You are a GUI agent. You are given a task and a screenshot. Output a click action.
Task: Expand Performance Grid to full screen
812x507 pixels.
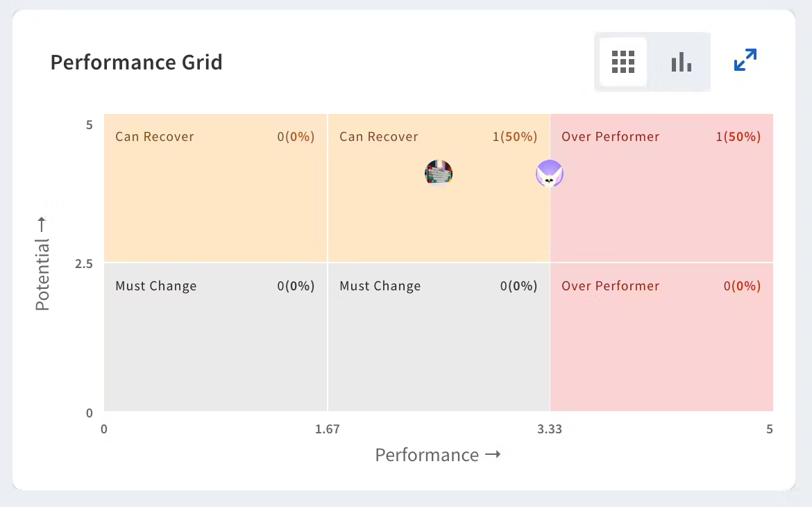pyautogui.click(x=745, y=60)
